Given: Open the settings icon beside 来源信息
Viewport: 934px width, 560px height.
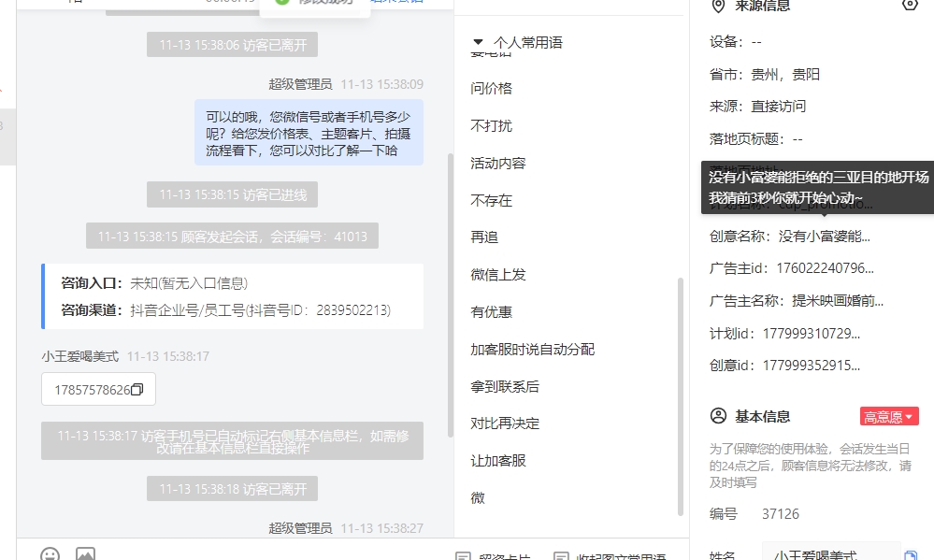Looking at the screenshot, I should [910, 5].
